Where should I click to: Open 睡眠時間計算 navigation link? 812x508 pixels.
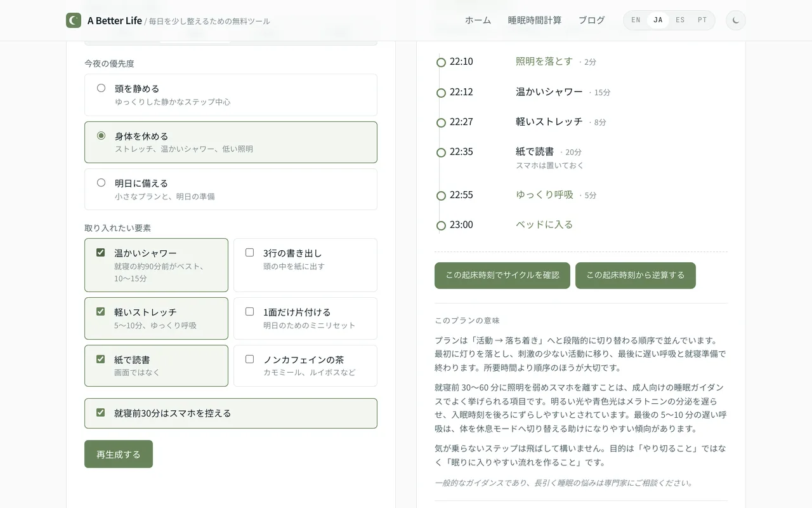click(x=535, y=20)
